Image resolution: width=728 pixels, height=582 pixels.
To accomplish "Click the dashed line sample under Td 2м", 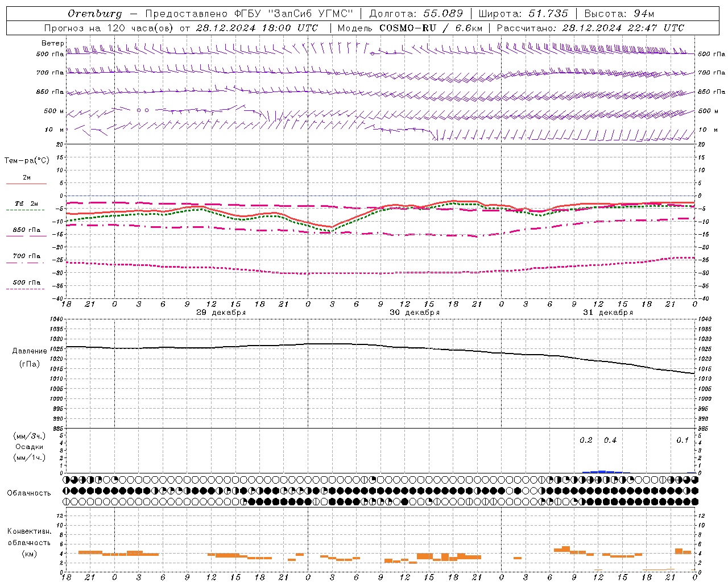I will point(26,210).
